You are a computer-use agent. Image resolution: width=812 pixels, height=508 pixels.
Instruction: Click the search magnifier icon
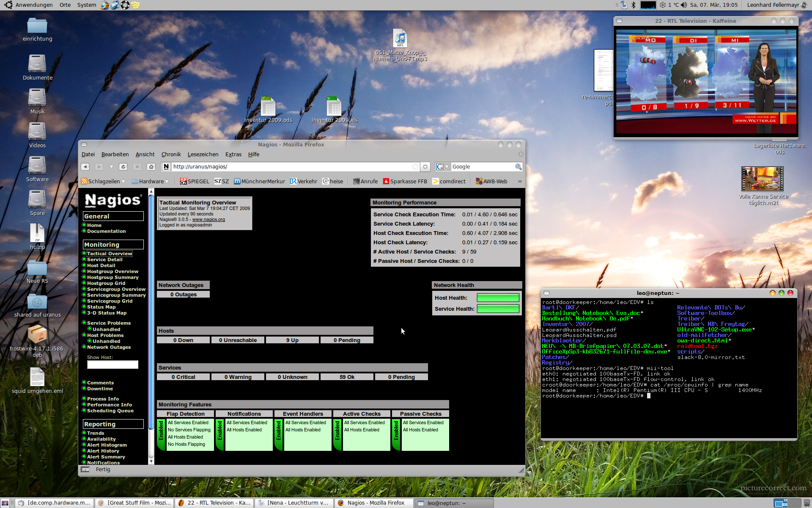(x=518, y=167)
